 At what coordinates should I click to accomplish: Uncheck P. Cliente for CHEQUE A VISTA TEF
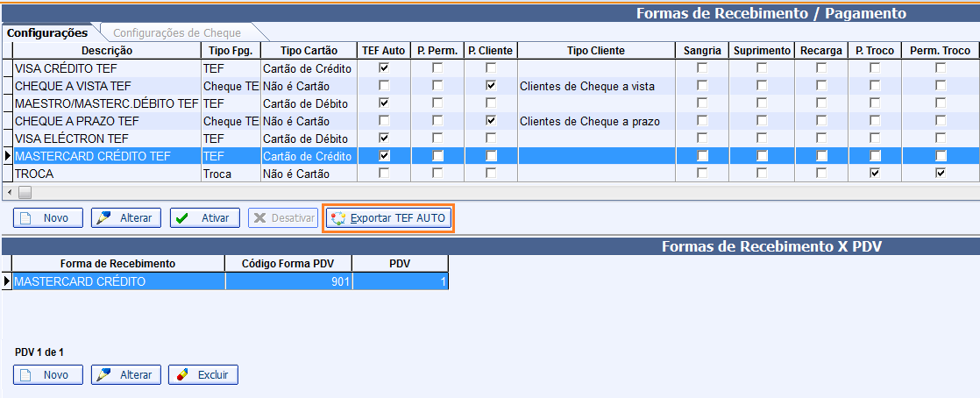(x=491, y=86)
